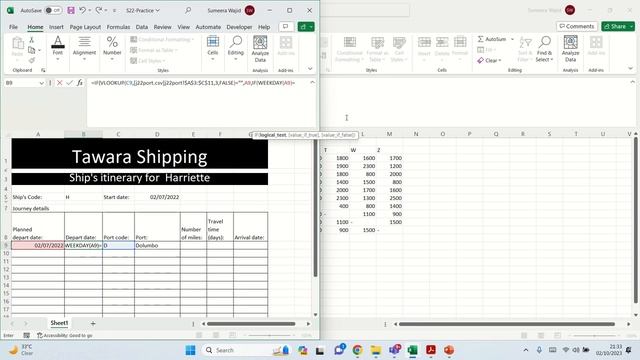Click the Format Painter brush icon
Viewport: 640px width, 360px height.
(31, 60)
